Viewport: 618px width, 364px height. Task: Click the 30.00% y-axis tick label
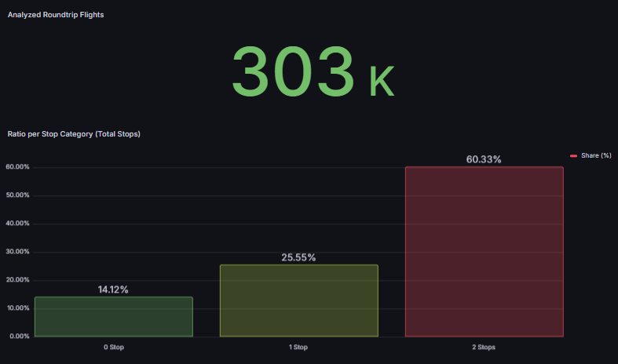point(17,252)
